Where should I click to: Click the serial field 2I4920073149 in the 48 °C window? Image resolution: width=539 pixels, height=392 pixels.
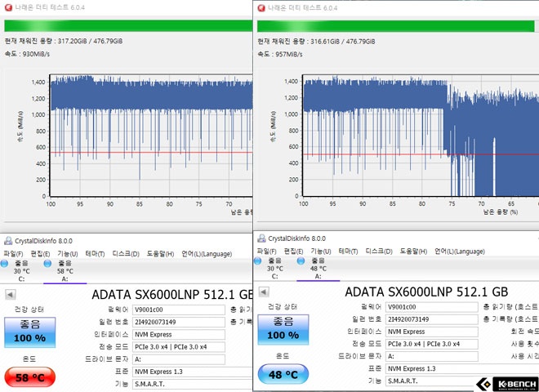click(x=432, y=319)
